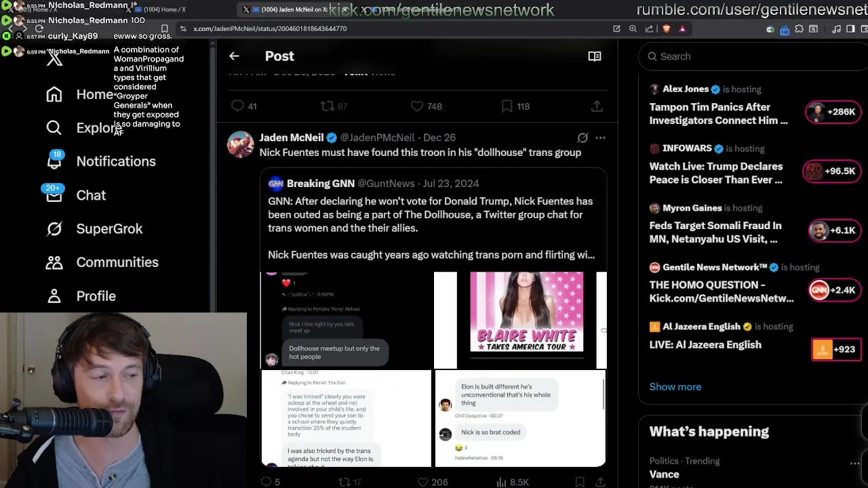Open the 'I was tricked' screenshot image
Screen dimensions: 868x488
(346, 418)
